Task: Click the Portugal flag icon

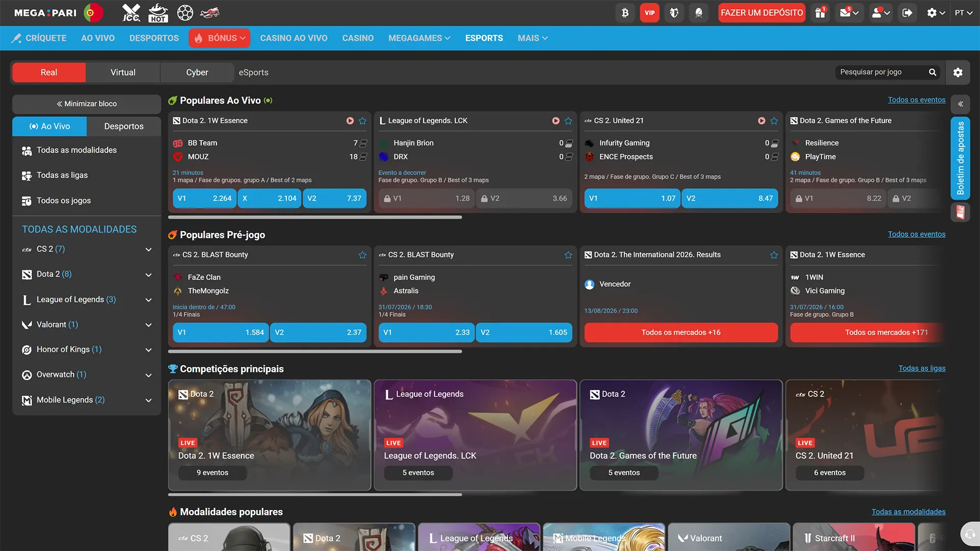Action: [92, 13]
